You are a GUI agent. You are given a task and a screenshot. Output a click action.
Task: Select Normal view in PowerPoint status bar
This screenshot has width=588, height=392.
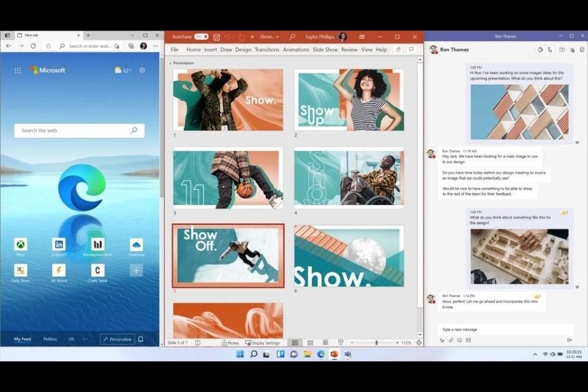point(296,342)
